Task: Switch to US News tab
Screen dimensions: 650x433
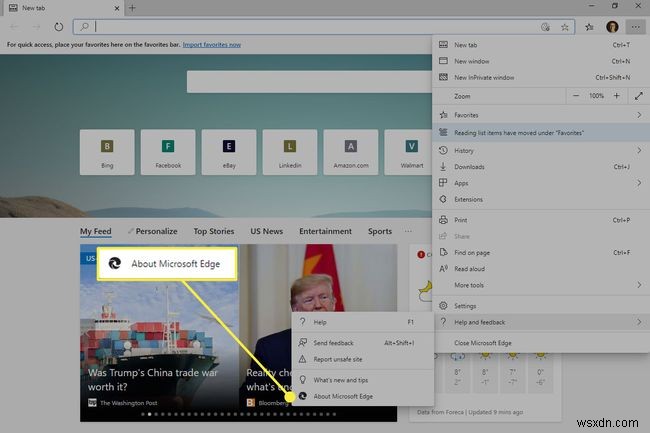Action: pyautogui.click(x=267, y=231)
